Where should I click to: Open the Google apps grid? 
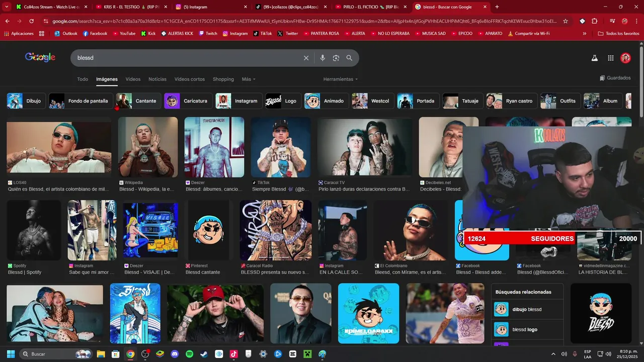611,58
